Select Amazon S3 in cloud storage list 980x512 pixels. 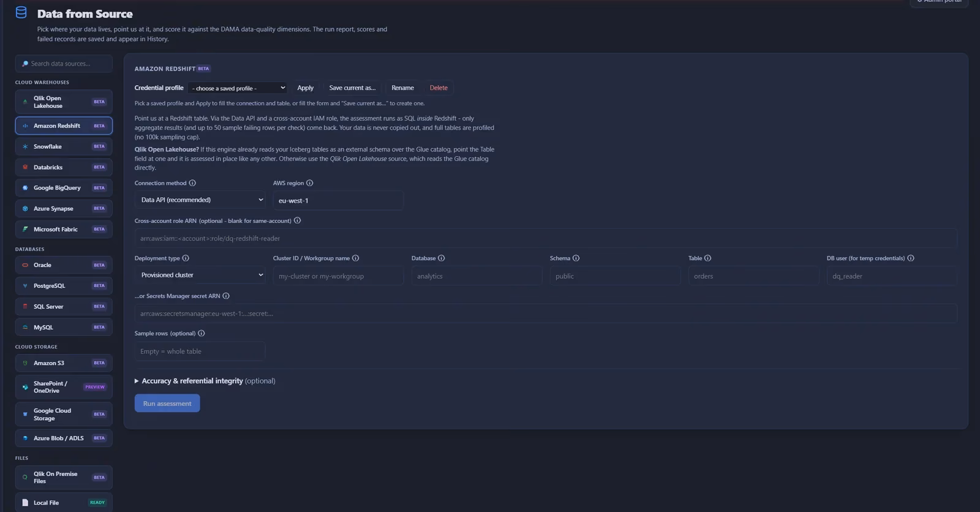coord(64,363)
